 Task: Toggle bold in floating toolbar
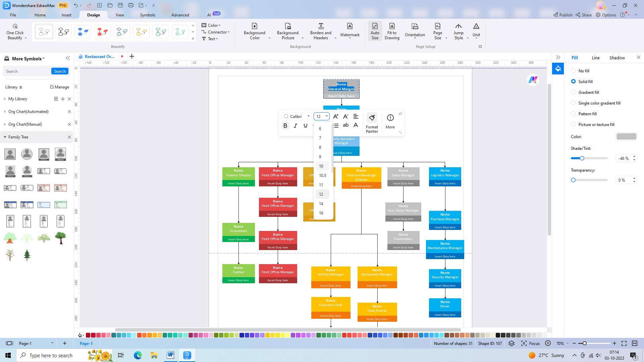tap(285, 126)
